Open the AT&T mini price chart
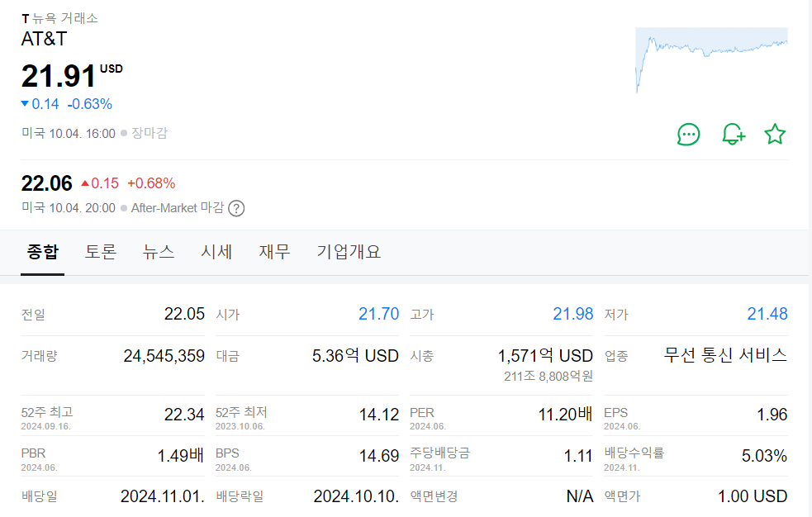Image resolution: width=812 pixels, height=517 pixels. 711,60
